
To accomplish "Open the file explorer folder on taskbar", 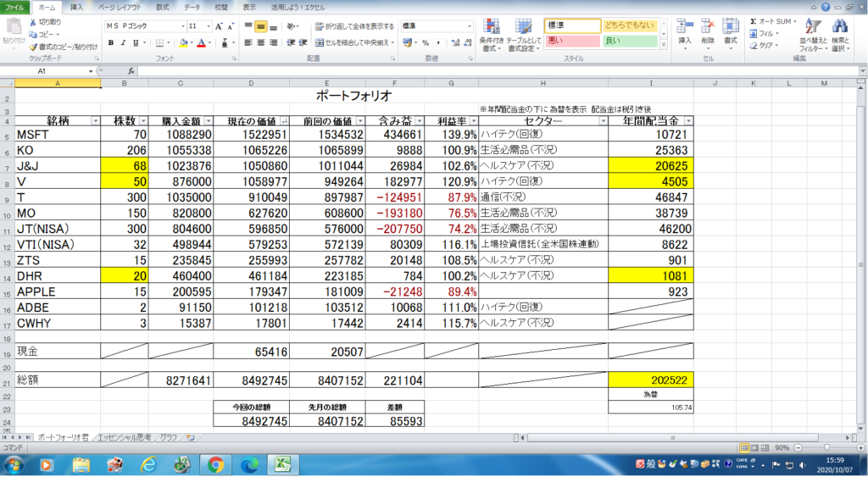I will click(x=81, y=465).
